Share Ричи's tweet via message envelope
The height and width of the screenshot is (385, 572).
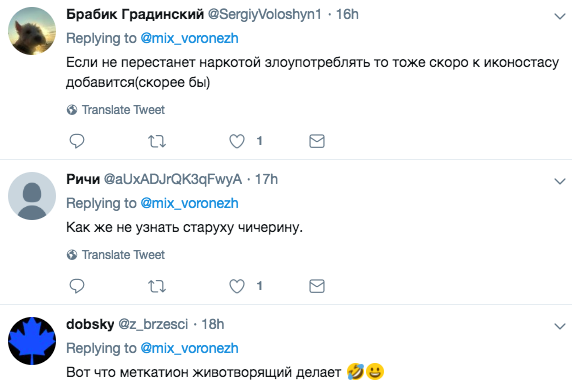tap(317, 286)
